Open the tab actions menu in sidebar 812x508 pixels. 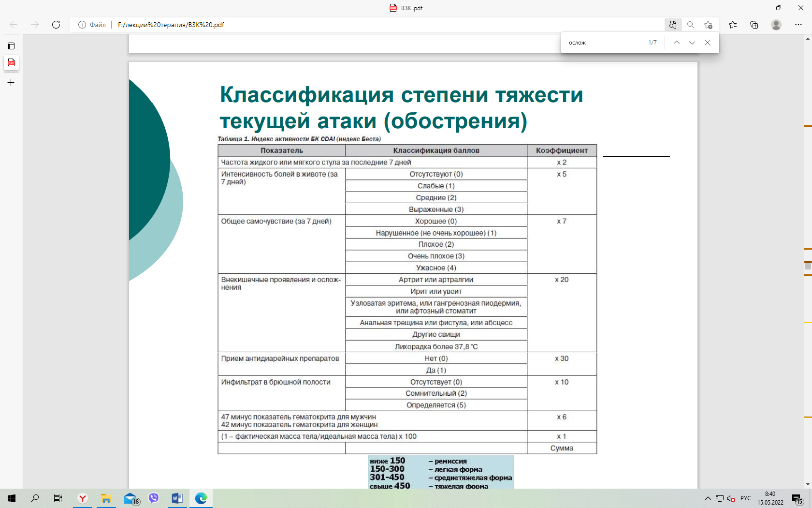(x=11, y=46)
